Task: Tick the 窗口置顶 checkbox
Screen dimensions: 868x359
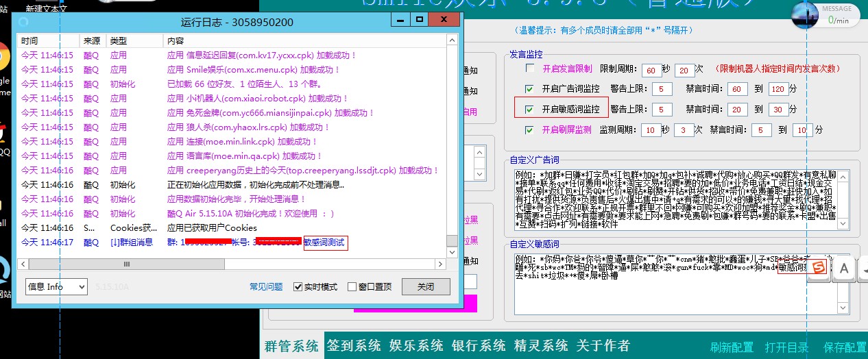Action: pos(352,287)
